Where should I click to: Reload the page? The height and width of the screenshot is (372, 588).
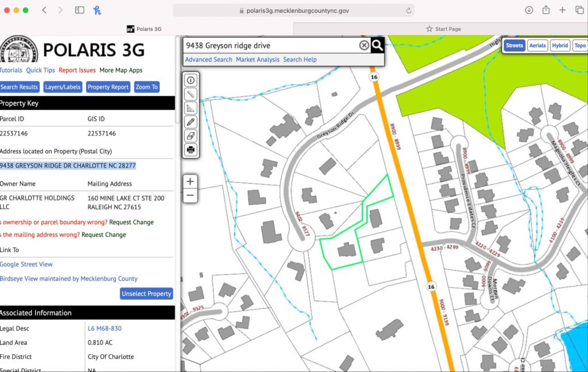409,10
